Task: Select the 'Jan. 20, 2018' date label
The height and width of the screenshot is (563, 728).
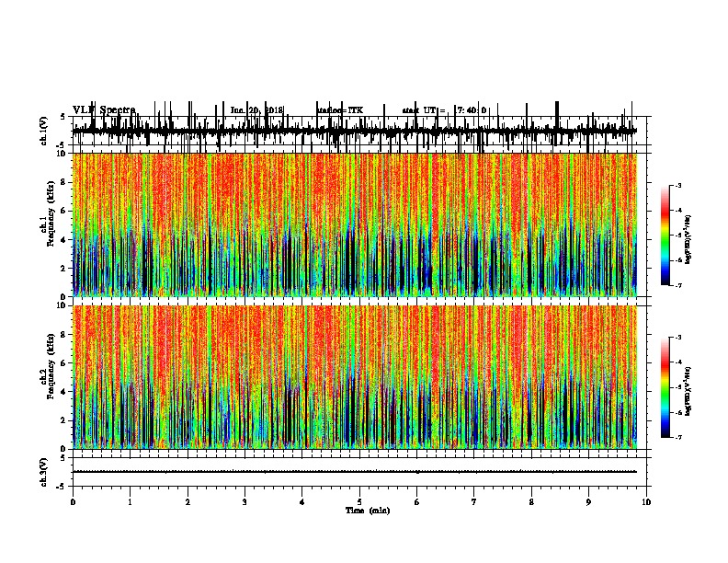Action: pos(256,110)
